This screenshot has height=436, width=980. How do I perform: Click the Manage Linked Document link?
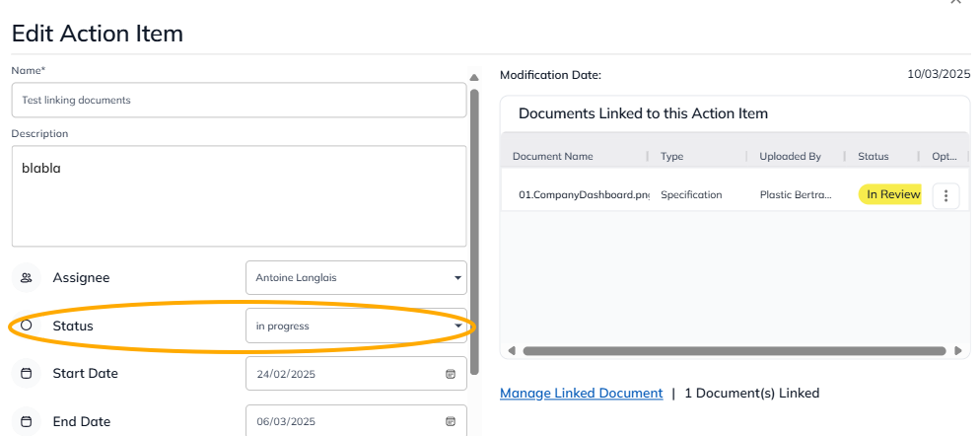pos(581,393)
